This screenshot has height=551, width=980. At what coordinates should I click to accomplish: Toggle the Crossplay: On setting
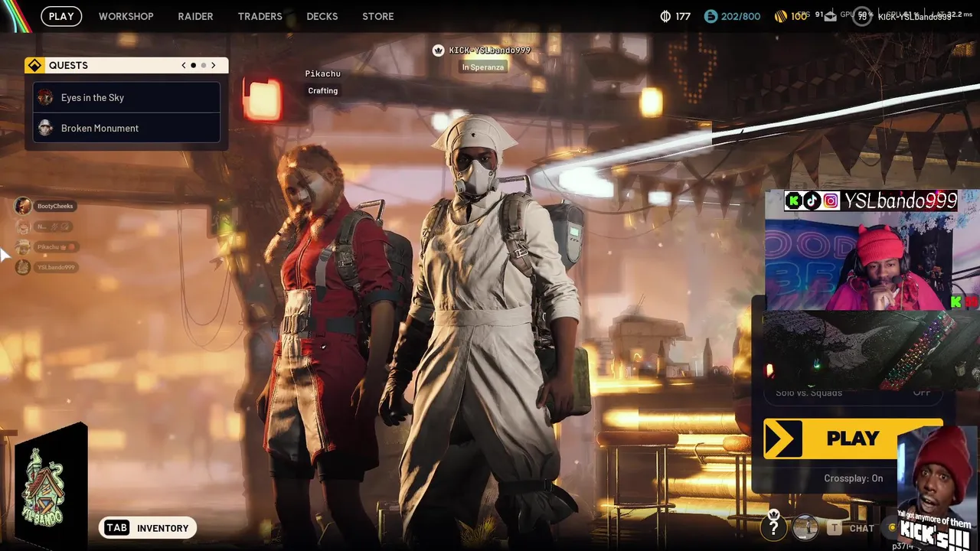[x=853, y=478]
